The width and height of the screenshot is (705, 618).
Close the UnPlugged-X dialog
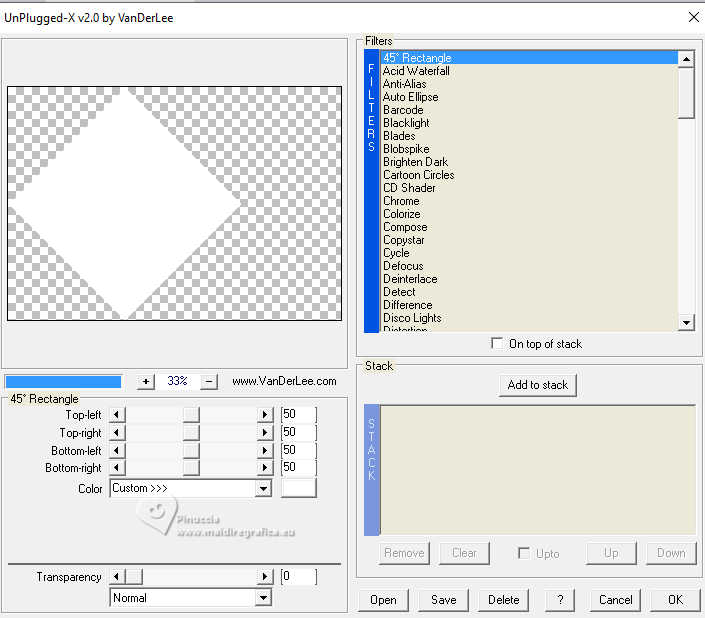[x=694, y=17]
